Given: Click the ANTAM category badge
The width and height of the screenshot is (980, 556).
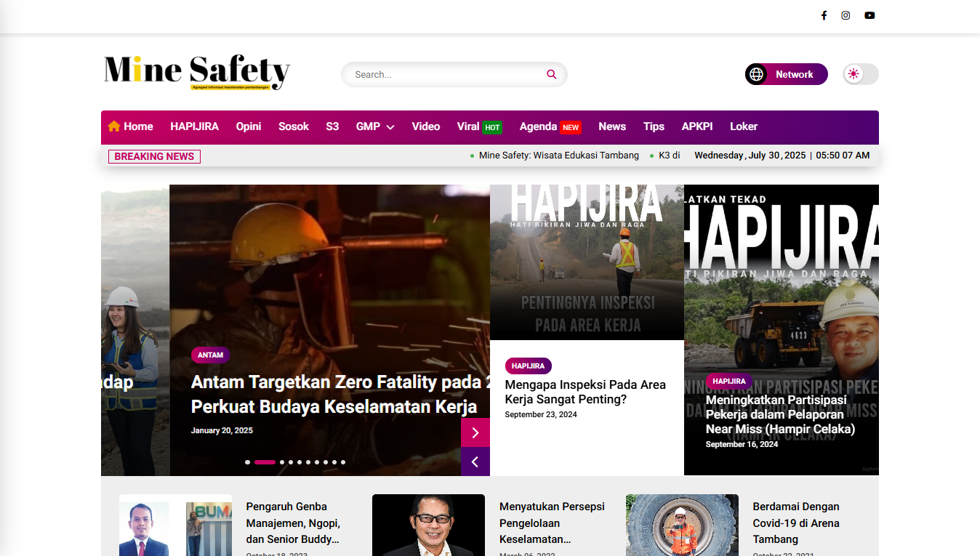Looking at the screenshot, I should tap(210, 355).
